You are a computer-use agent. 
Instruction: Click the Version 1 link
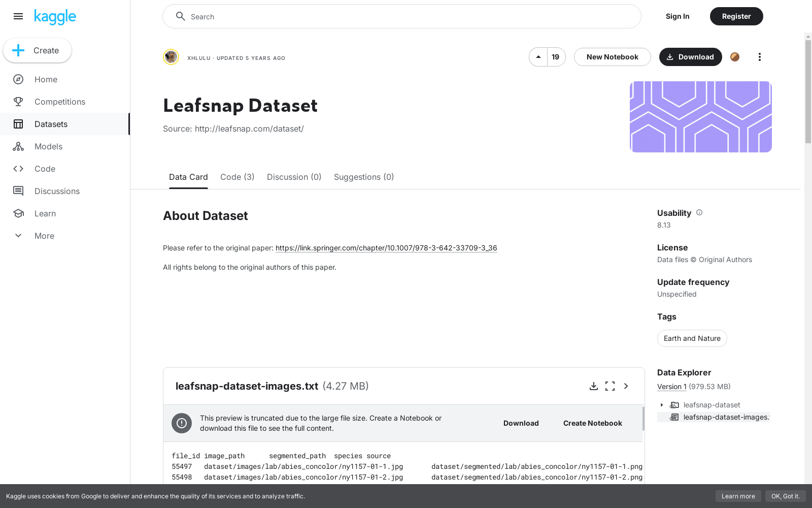[x=672, y=387]
